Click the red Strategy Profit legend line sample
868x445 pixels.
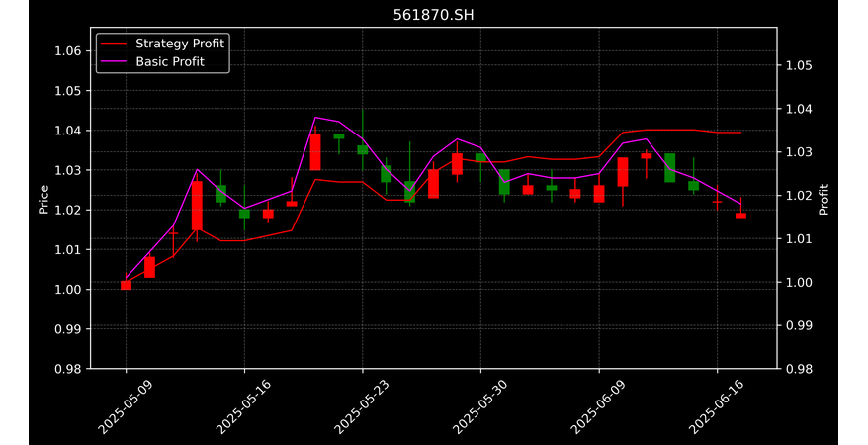pos(114,44)
